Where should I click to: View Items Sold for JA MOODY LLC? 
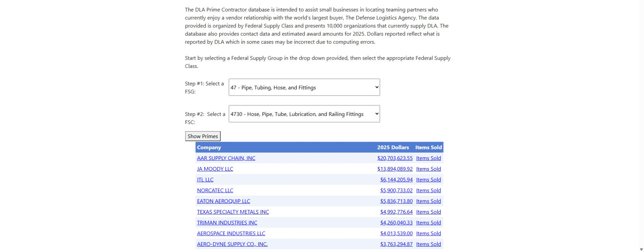coord(428,169)
